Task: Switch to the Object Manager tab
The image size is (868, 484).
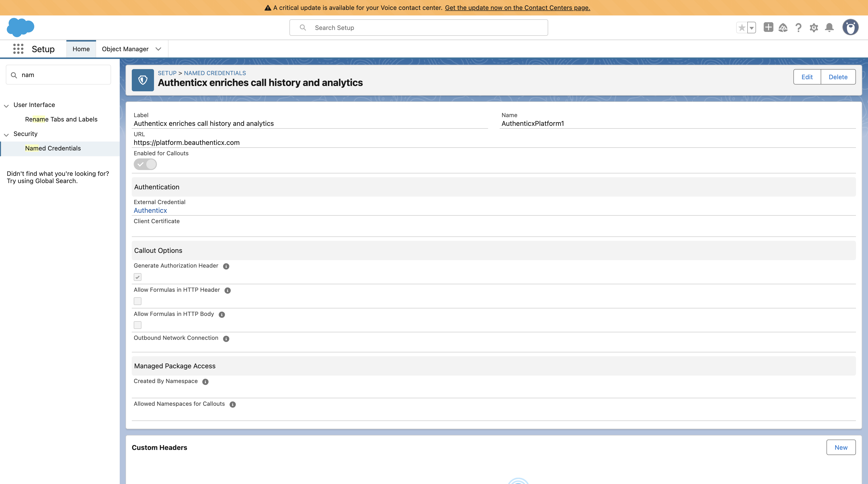Action: coord(125,49)
